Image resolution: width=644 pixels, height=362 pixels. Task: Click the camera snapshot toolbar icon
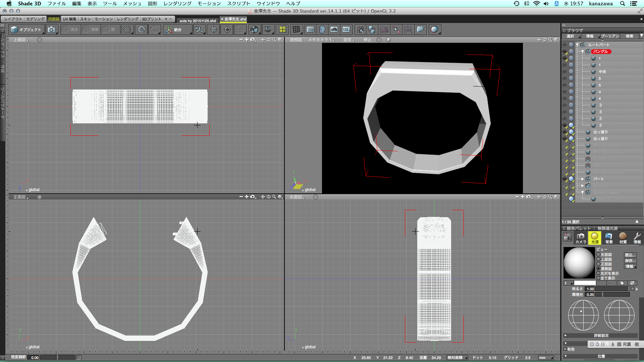pyautogui.click(x=51, y=30)
